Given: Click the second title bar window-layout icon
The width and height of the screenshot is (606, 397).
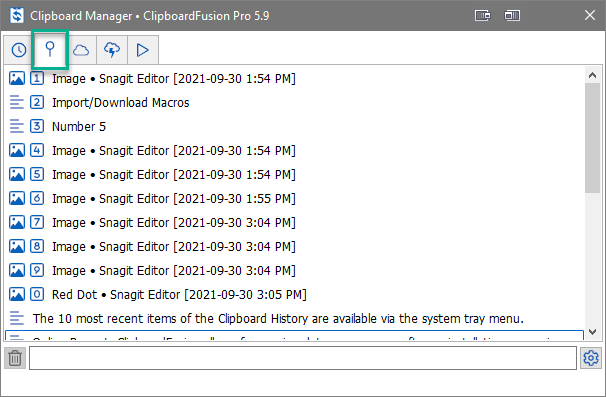Looking at the screenshot, I should point(512,15).
